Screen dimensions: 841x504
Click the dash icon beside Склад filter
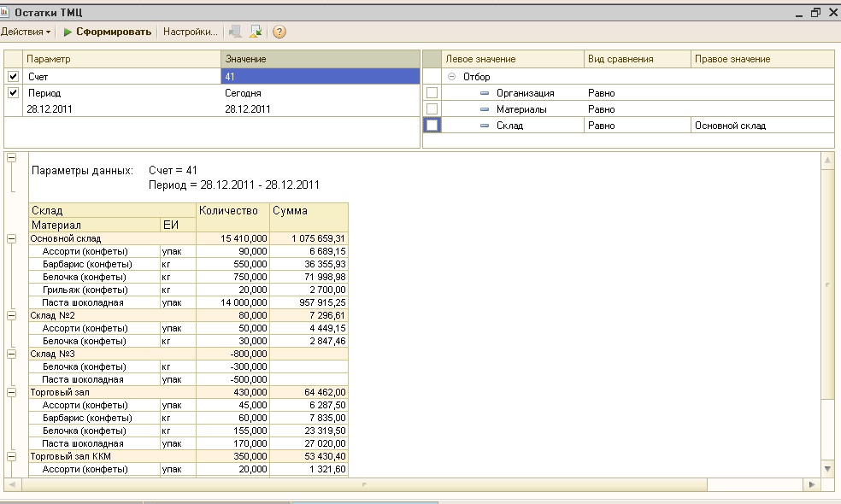485,126
